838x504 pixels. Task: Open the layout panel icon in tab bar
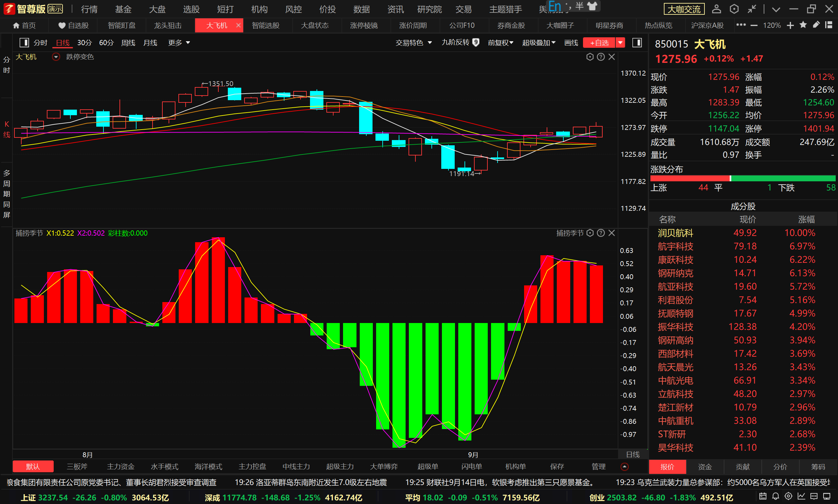point(829,25)
